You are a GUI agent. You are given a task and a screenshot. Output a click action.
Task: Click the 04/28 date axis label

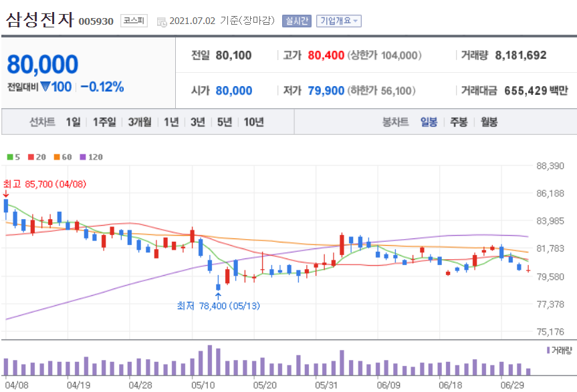point(140,385)
